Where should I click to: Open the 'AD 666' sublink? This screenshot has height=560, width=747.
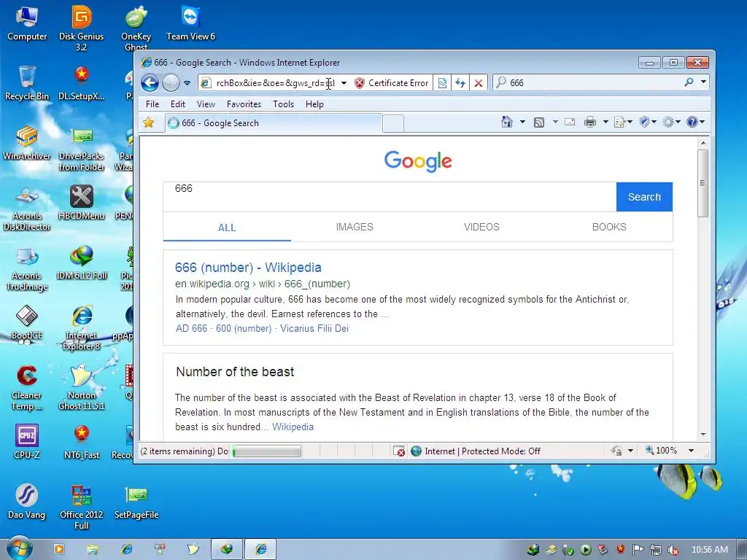coord(191,329)
